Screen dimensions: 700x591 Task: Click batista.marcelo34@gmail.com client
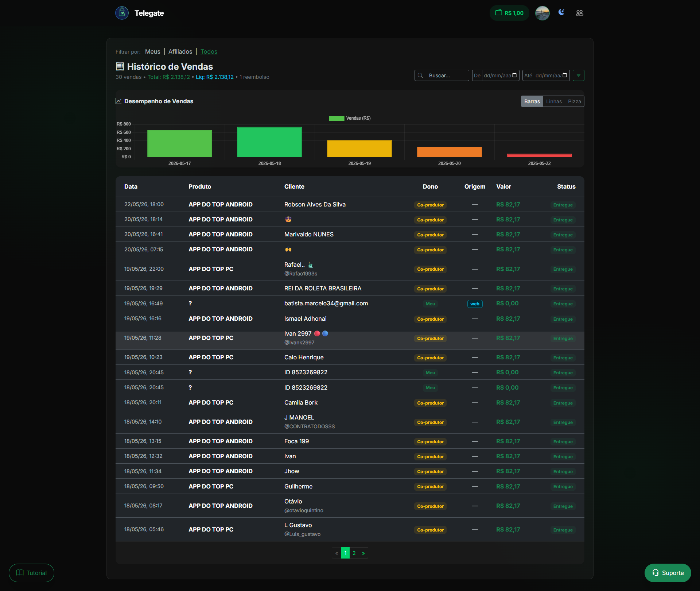tap(326, 303)
